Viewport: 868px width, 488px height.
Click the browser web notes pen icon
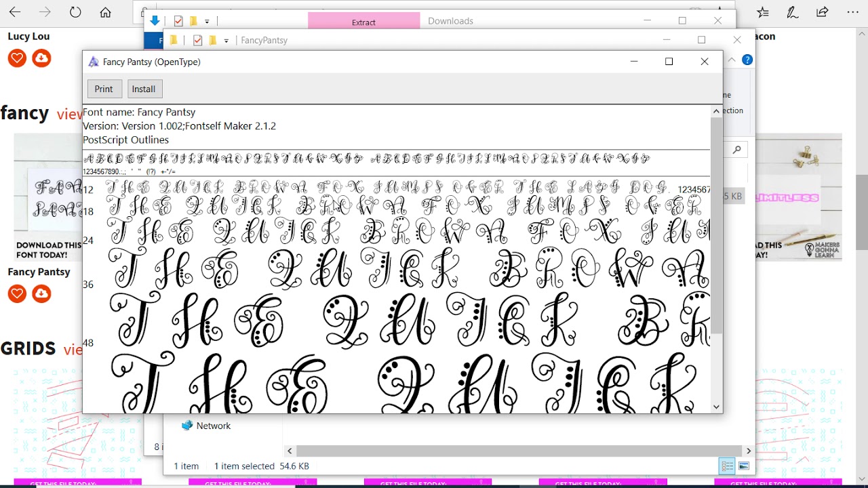click(792, 12)
